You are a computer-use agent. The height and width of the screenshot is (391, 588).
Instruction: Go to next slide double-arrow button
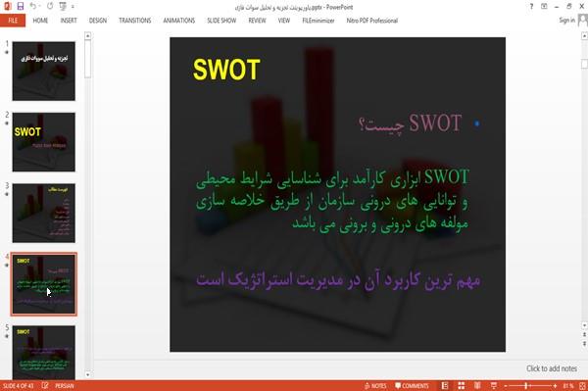point(584,343)
